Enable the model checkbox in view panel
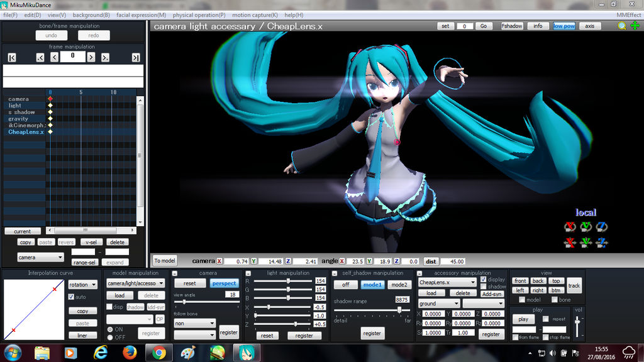This screenshot has height=362, width=644. 522,300
